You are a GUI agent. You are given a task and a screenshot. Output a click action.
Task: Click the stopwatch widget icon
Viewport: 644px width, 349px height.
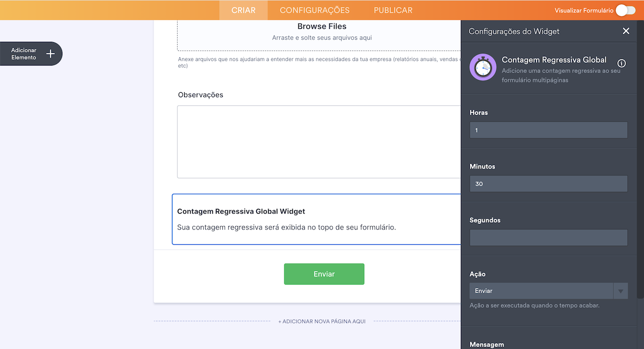[x=483, y=67]
